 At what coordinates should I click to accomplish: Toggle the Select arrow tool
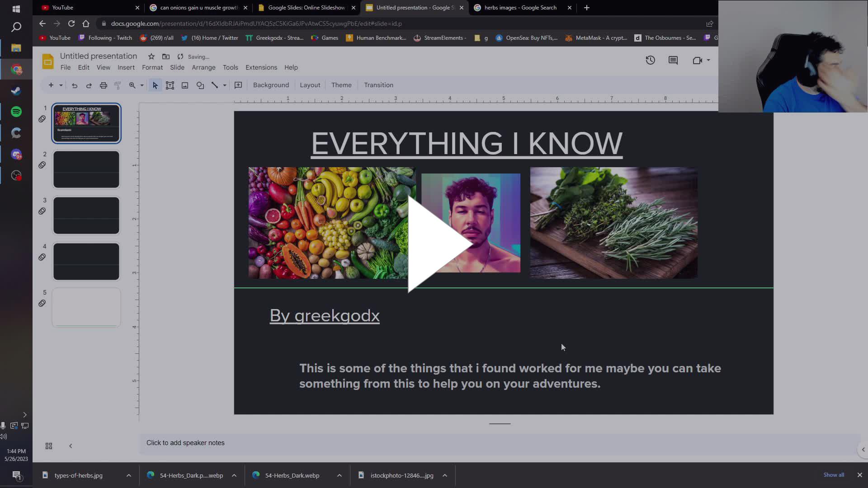coord(155,85)
